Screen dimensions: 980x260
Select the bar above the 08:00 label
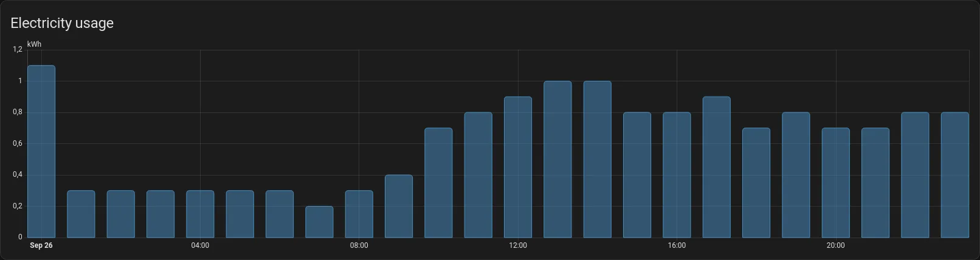(359, 214)
